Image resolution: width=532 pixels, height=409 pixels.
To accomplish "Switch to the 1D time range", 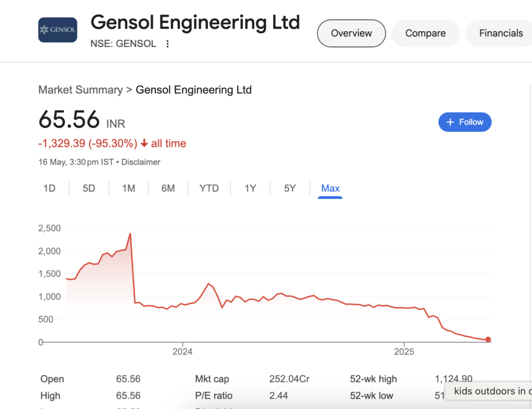I will [50, 188].
